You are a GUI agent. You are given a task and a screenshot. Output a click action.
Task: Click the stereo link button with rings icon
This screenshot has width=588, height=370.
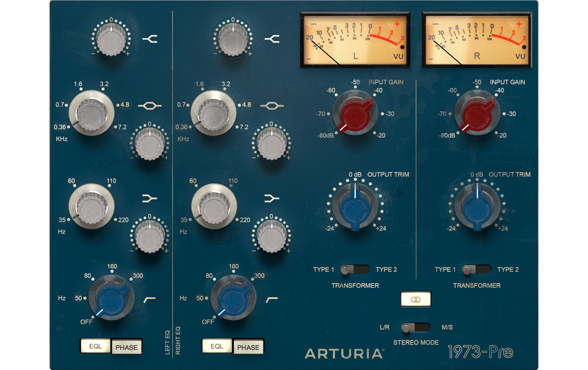pos(416,299)
